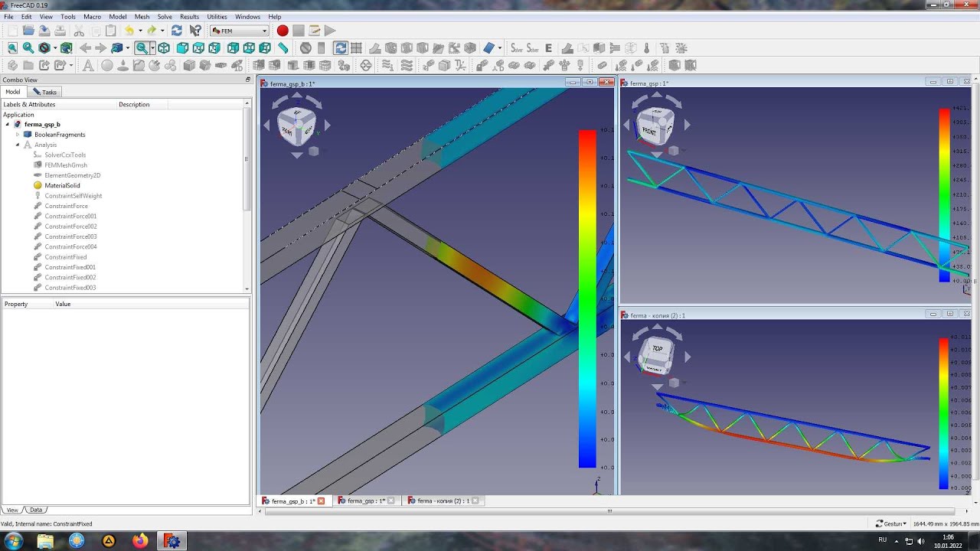Click the Execute macro play icon
Screen dimensions: 980x551
330,31
